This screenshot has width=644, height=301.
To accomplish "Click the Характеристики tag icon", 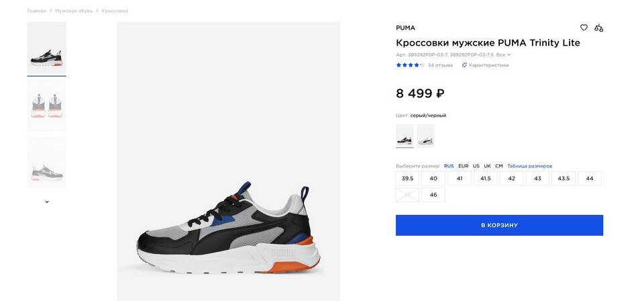I will click(x=464, y=65).
